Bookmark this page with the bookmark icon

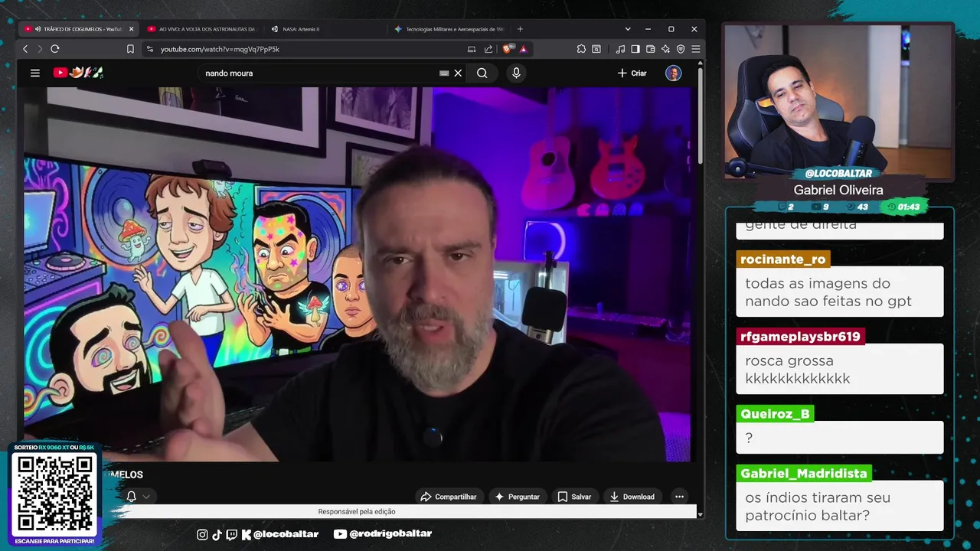click(130, 49)
